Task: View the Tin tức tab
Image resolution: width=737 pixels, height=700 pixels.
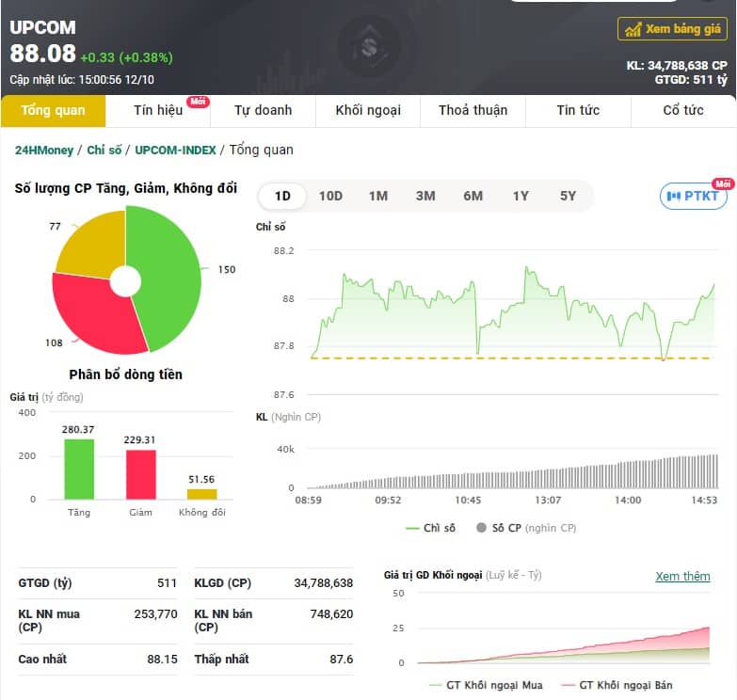Action: pyautogui.click(x=578, y=111)
